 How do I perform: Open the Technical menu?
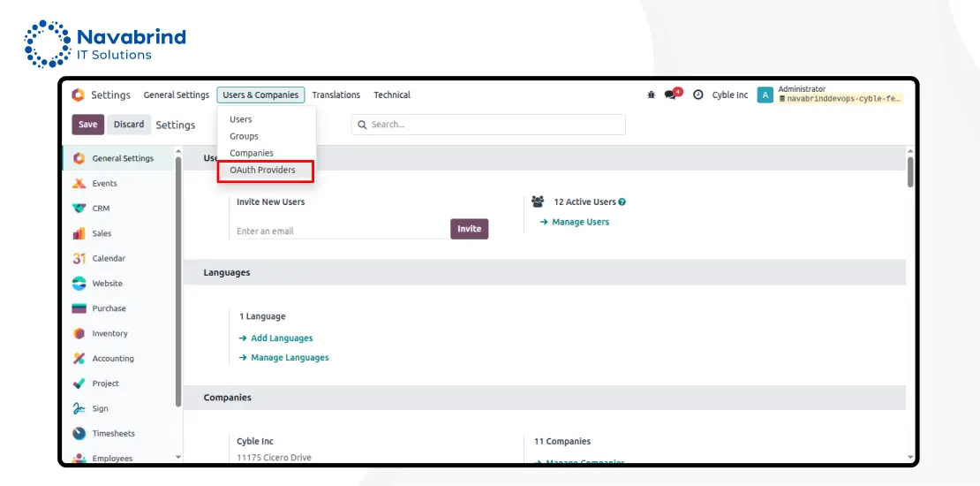391,95
